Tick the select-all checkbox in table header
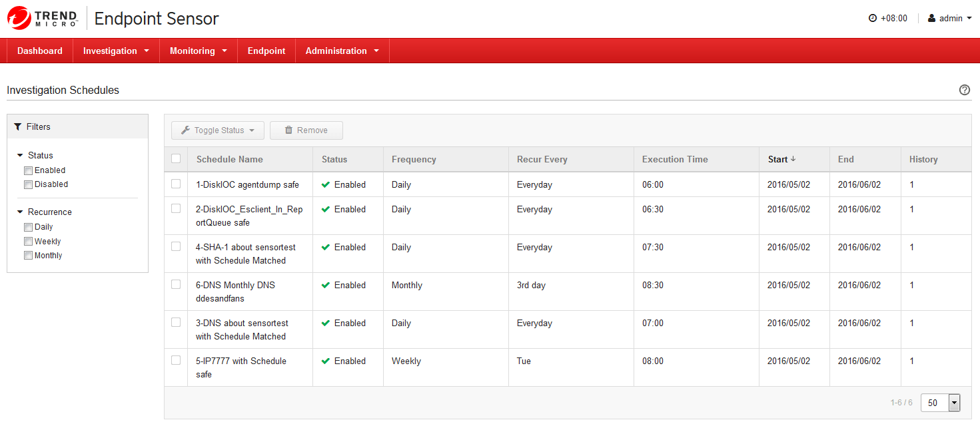980x424 pixels. click(x=176, y=158)
